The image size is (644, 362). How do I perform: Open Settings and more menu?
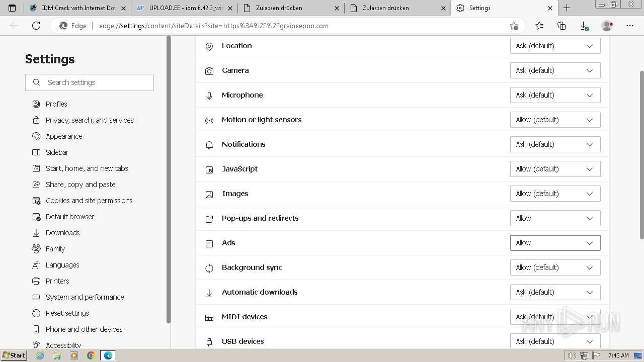630,26
